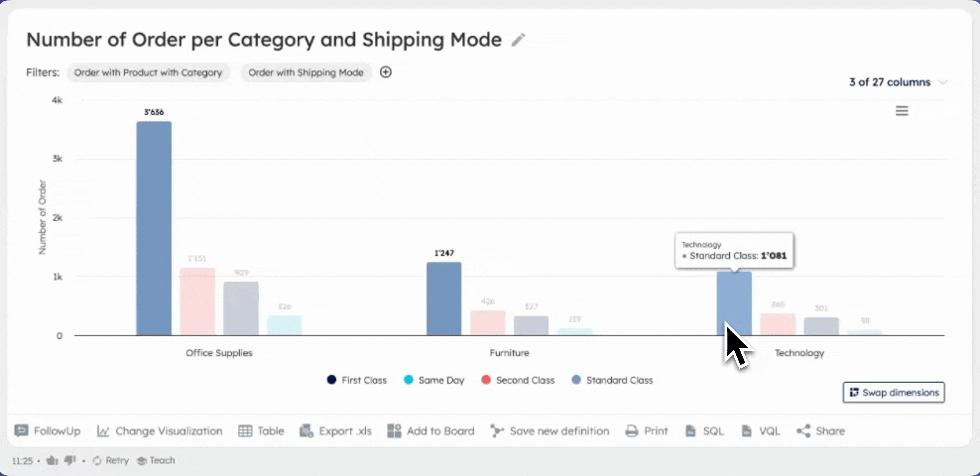This screenshot has height=476, width=980.
Task: Click the pencil icon to edit title
Action: [519, 40]
